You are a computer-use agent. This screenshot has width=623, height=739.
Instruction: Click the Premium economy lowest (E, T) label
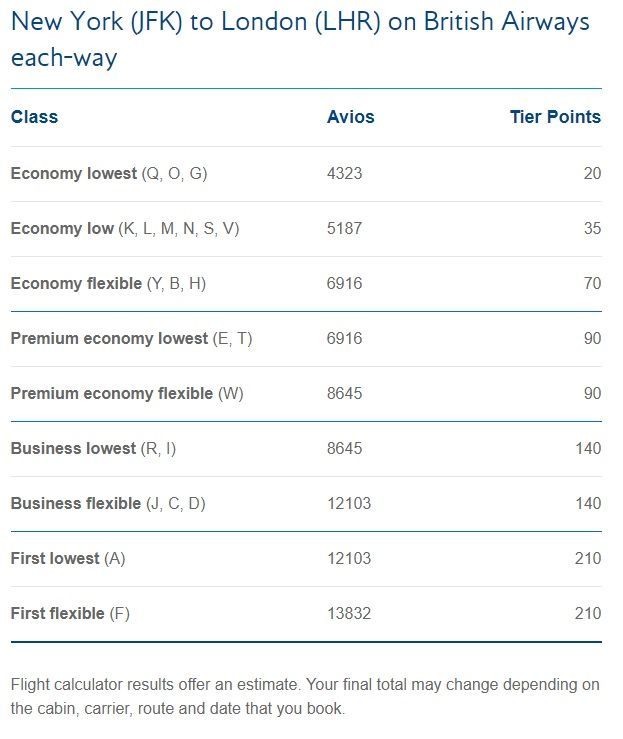[131, 338]
